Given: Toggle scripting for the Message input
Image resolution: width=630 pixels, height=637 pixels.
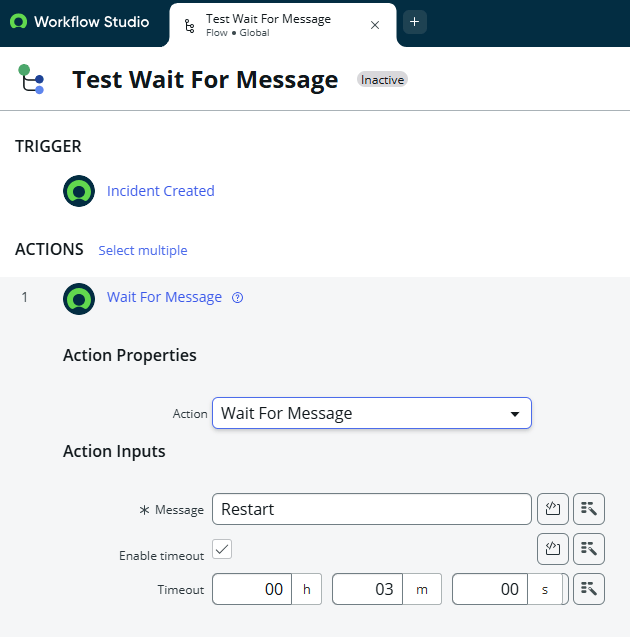Looking at the screenshot, I should 552,509.
